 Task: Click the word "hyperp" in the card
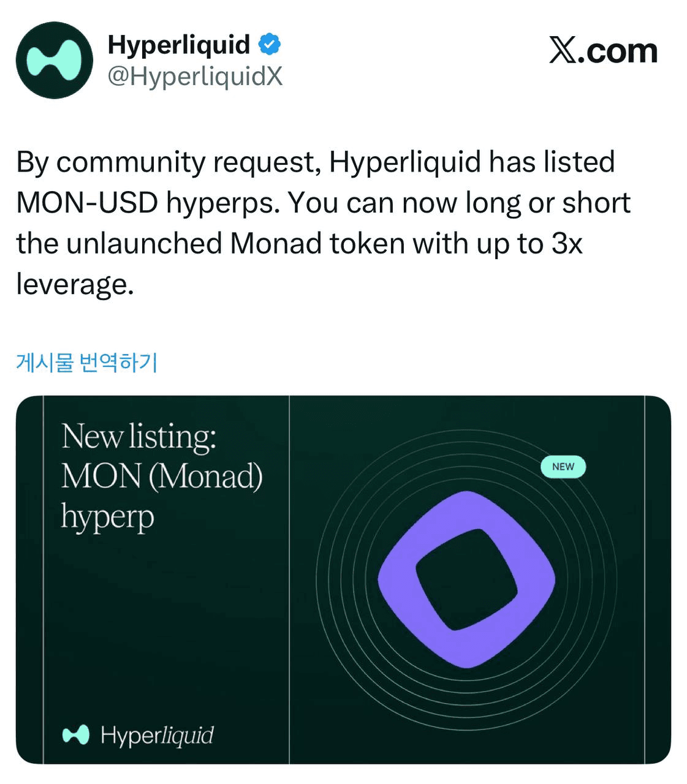(x=108, y=516)
